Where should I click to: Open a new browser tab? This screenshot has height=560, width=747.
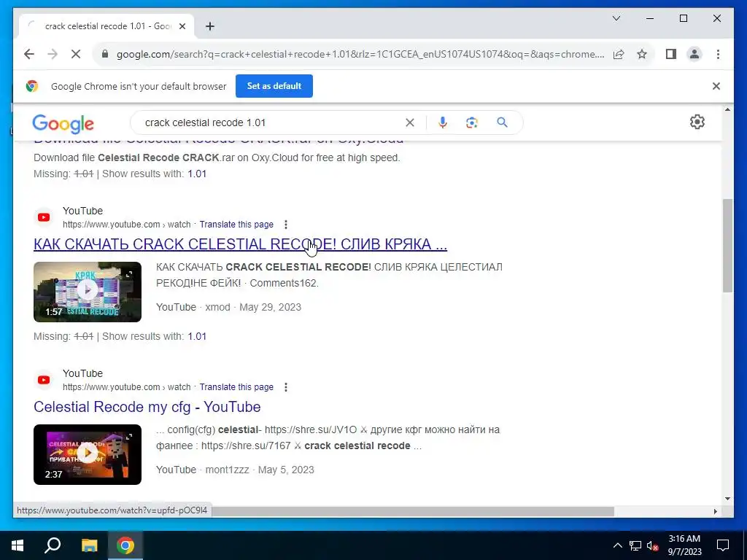209,26
